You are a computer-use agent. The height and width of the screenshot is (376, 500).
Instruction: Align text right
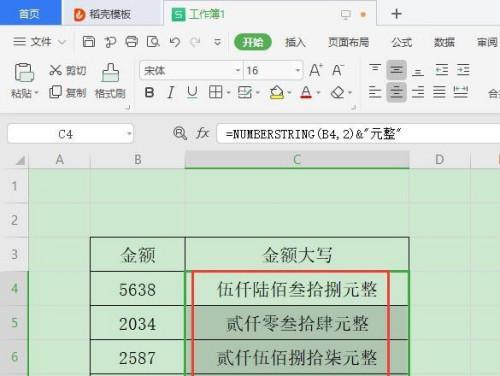[418, 92]
